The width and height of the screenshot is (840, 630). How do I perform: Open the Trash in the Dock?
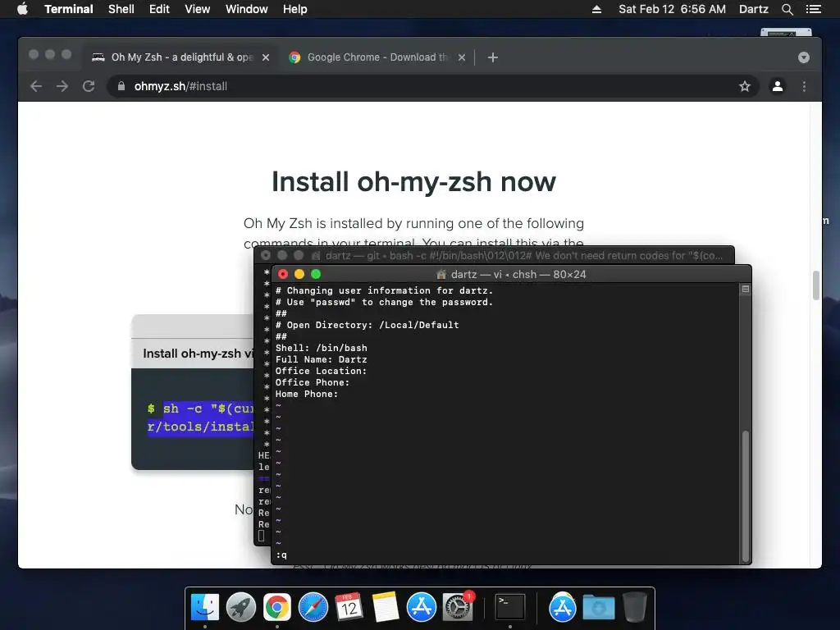[635, 607]
